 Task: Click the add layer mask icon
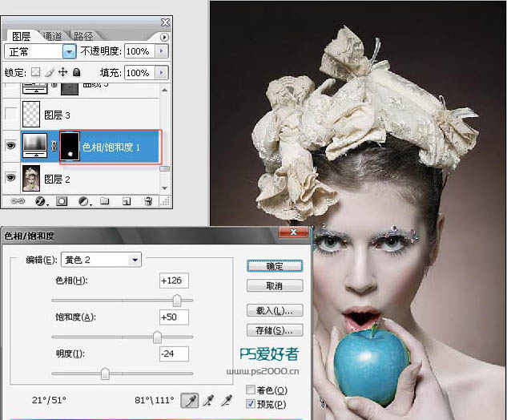(62, 202)
